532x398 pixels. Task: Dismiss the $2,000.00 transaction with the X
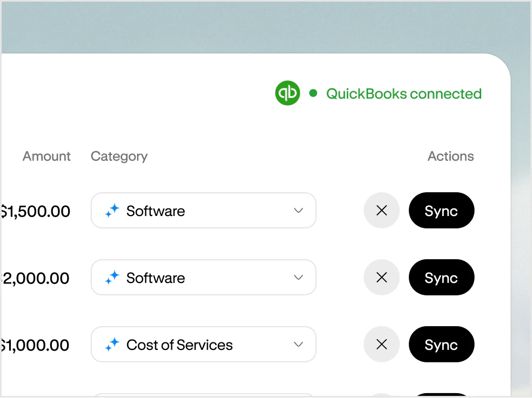click(x=382, y=278)
